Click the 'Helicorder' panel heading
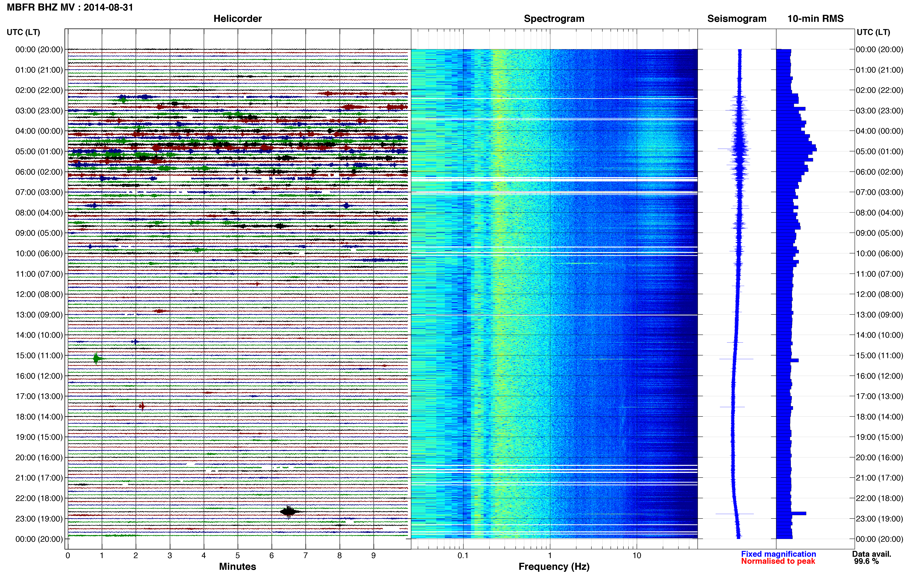The width and height of the screenshot is (924, 578). [x=238, y=19]
